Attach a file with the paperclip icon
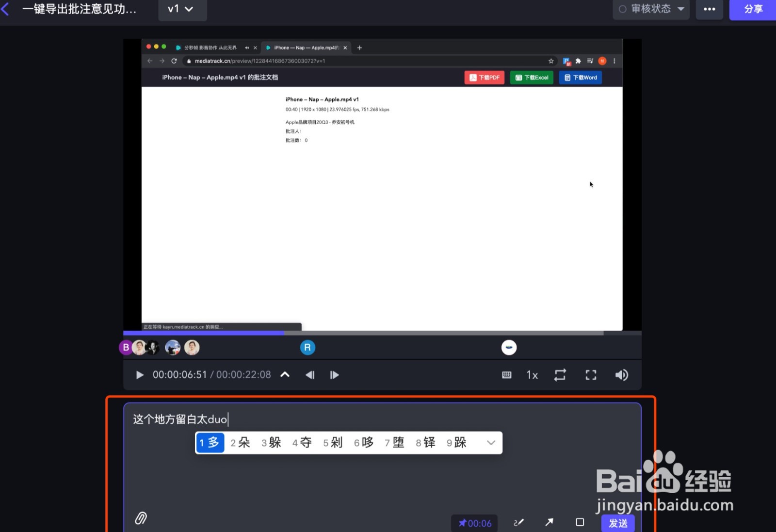 (141, 518)
